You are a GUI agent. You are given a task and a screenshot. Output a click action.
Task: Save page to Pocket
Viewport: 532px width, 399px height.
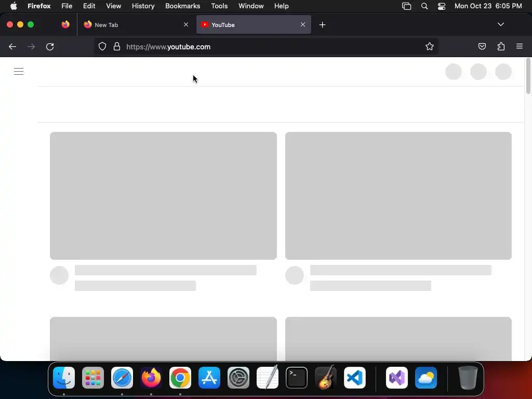click(482, 46)
